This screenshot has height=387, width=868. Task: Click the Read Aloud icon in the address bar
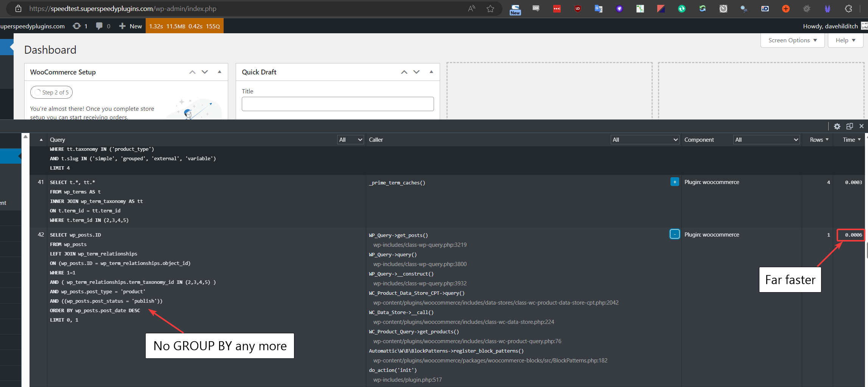(x=471, y=8)
